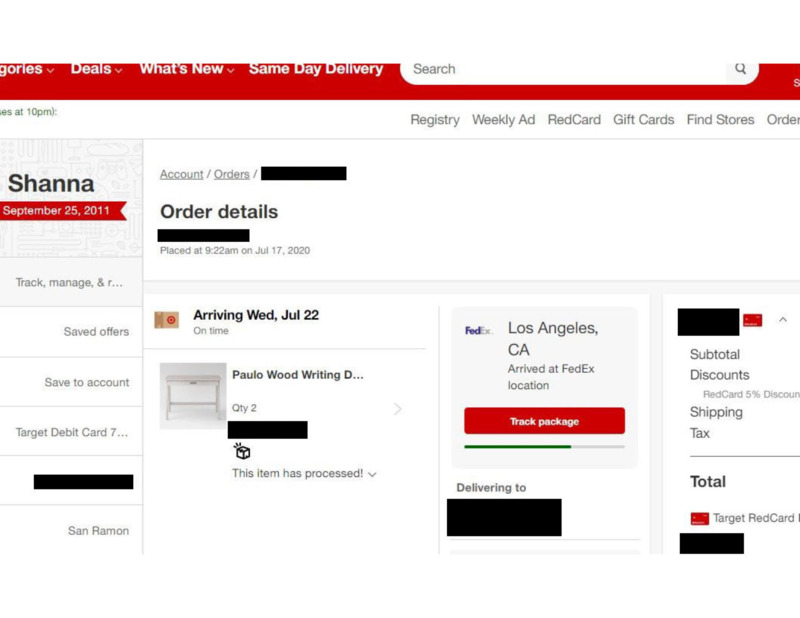Open the Paulo Wood Writing Desk thumbnail

pos(193,396)
